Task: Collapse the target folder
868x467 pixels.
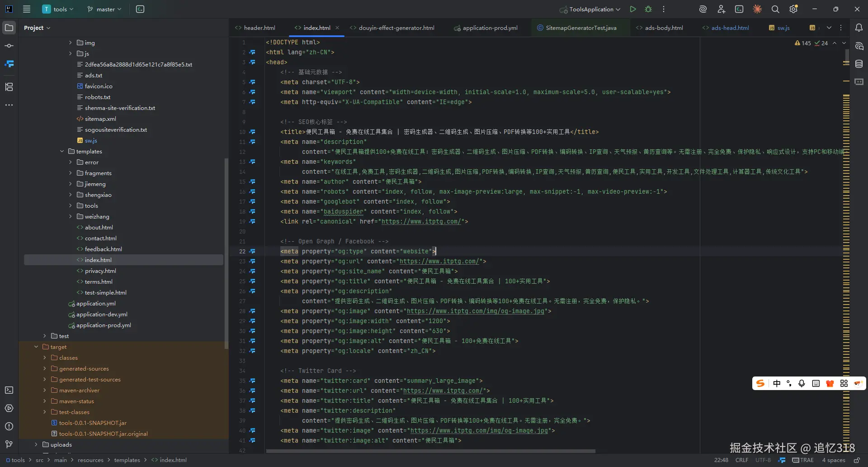Action: click(36, 347)
